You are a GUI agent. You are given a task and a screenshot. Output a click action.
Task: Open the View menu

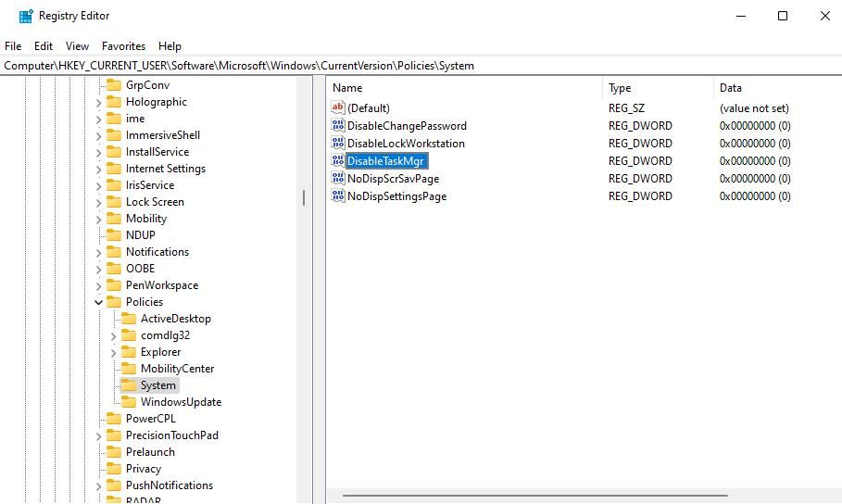77,46
